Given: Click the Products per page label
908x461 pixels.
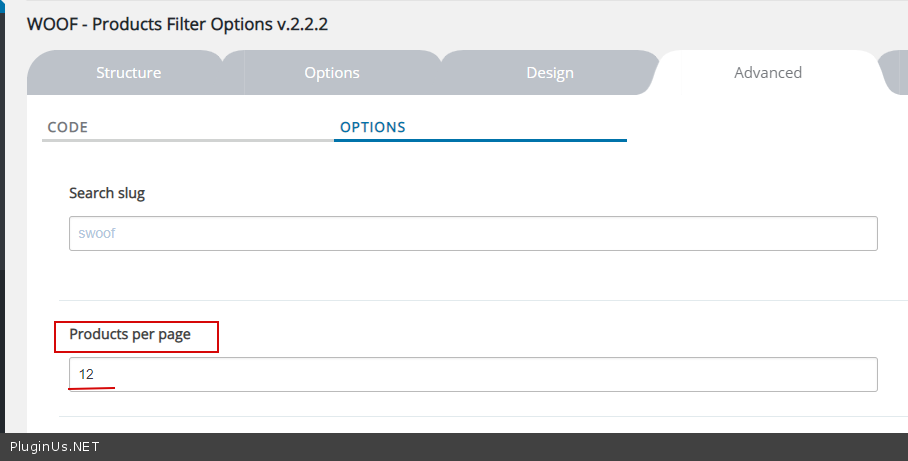Looking at the screenshot, I should tap(130, 334).
